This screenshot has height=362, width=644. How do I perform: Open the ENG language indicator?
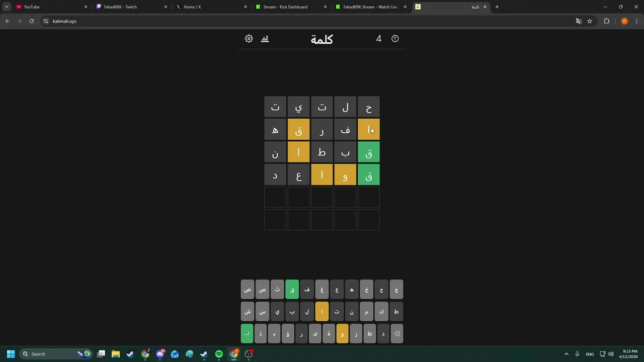[590, 354]
